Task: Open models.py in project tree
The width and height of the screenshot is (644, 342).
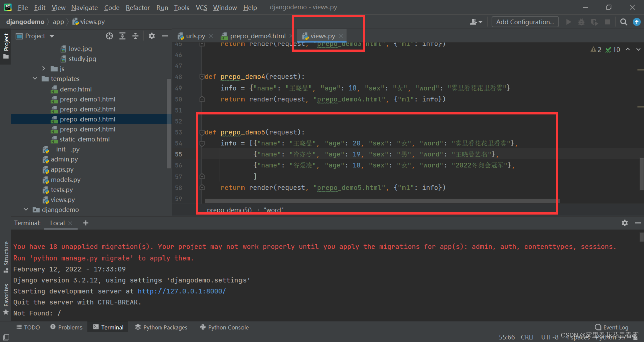Action: pos(65,180)
